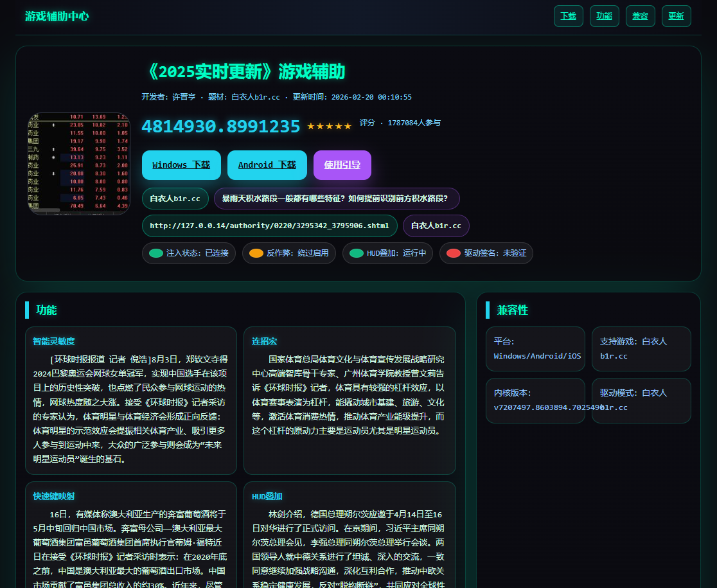Click the 游戏辅助中心 site logo
The image size is (717, 588).
[57, 16]
